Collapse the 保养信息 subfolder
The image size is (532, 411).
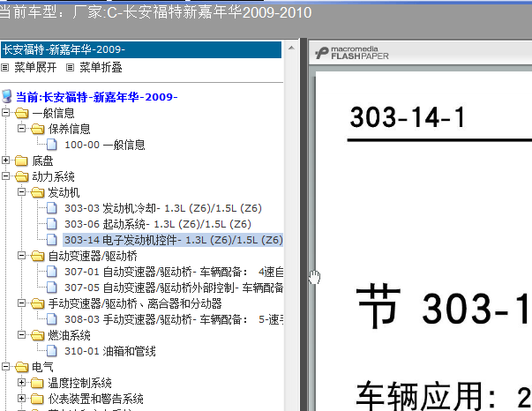(22, 128)
